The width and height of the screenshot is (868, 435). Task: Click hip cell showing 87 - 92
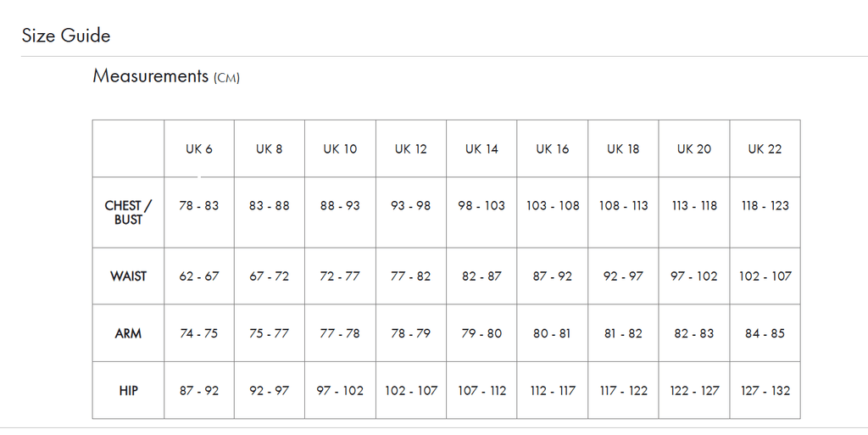pyautogui.click(x=199, y=391)
